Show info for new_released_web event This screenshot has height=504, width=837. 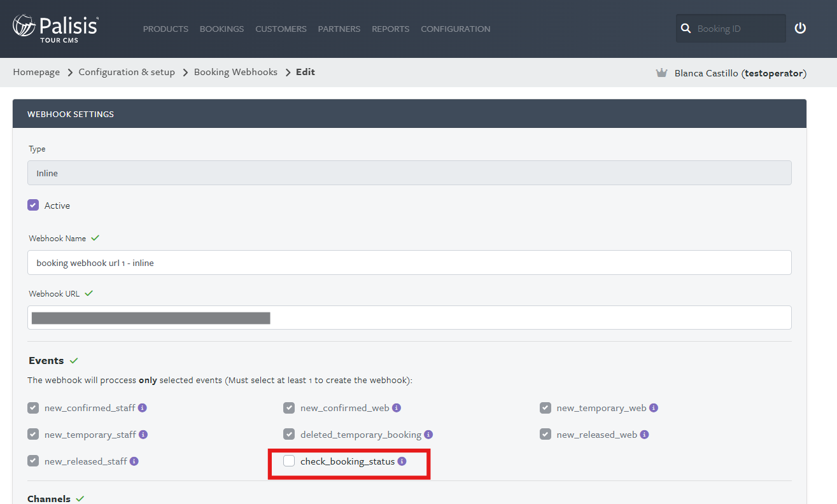click(x=644, y=435)
